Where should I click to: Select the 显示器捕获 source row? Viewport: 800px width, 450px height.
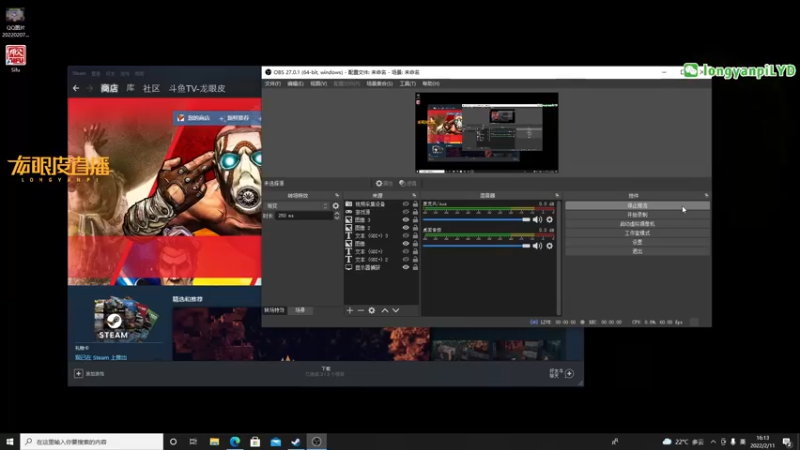(x=382, y=267)
